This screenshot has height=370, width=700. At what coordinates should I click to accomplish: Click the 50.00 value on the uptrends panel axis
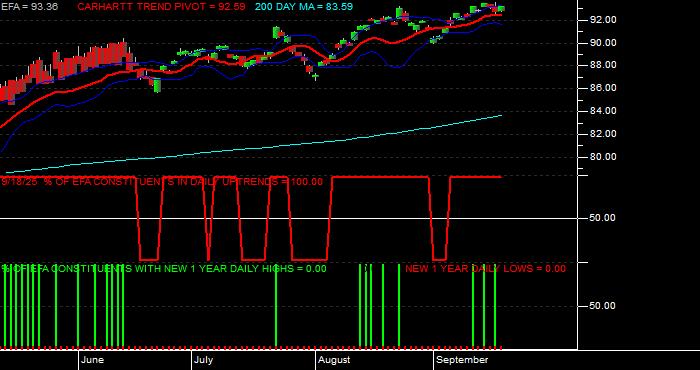[603, 218]
